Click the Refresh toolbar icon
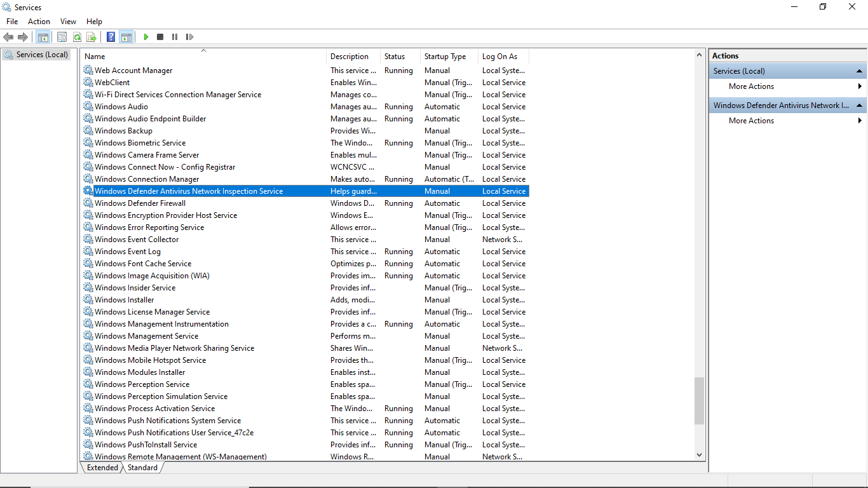This screenshot has height=488, width=868. (77, 37)
